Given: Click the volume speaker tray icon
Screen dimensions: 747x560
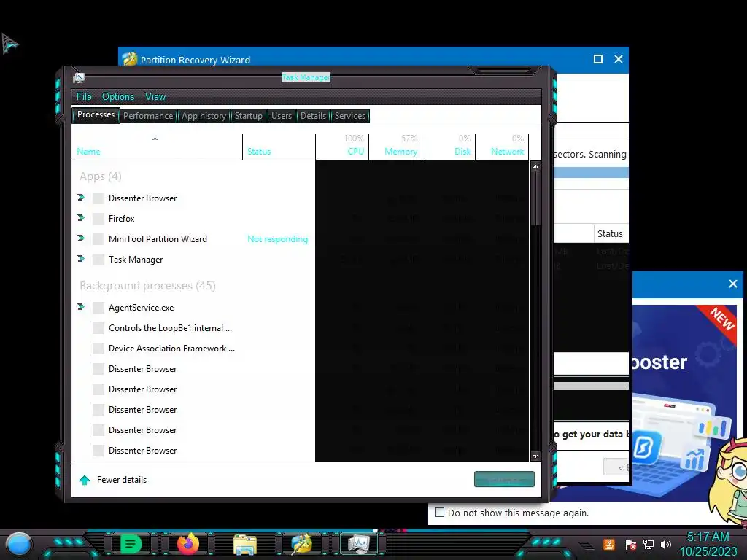Looking at the screenshot, I should 666,544.
